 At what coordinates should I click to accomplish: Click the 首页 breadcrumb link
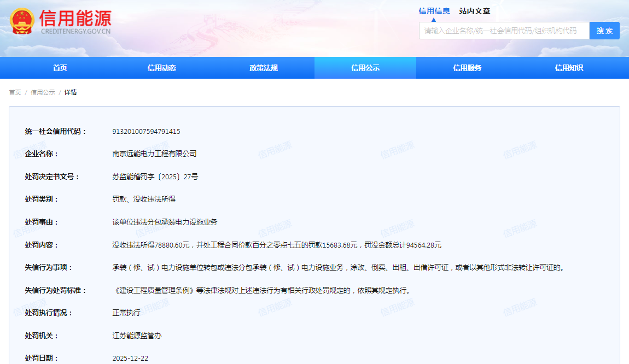(15, 92)
